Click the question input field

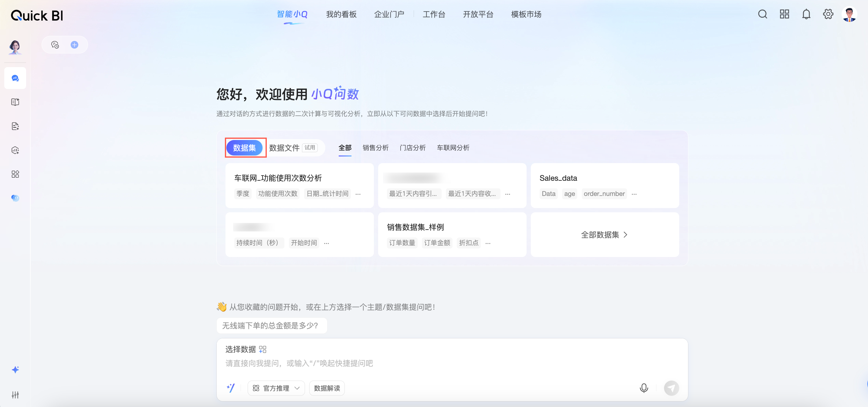pyautogui.click(x=452, y=364)
